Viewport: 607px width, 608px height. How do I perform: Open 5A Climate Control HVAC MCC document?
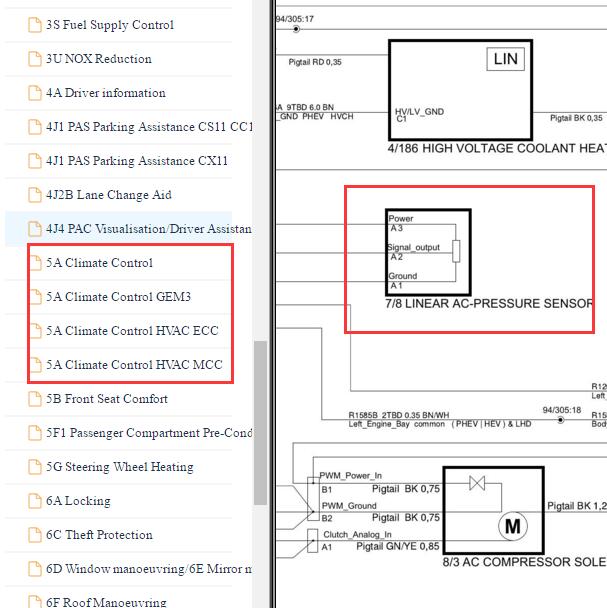point(118,365)
